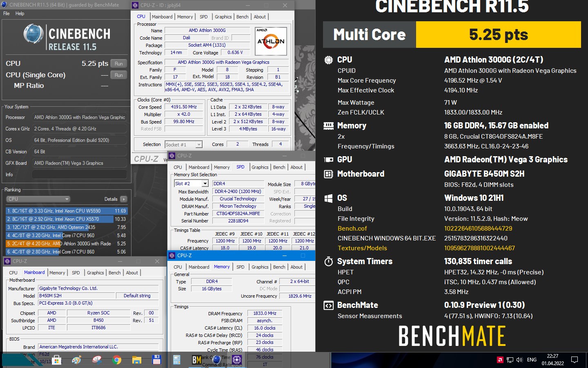
Task: Click Bench.cof label in BenchMate panel
Action: pyautogui.click(x=352, y=229)
